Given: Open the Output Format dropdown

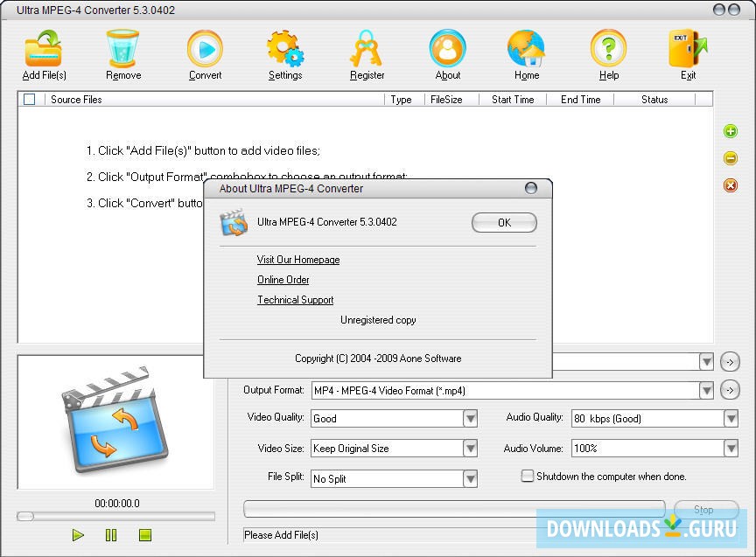Looking at the screenshot, I should click(706, 390).
